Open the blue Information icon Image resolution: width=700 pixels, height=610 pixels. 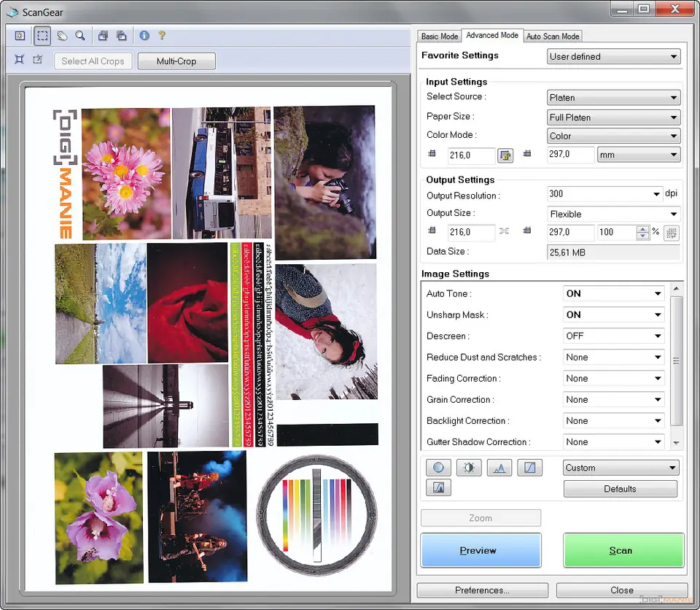pos(144,35)
